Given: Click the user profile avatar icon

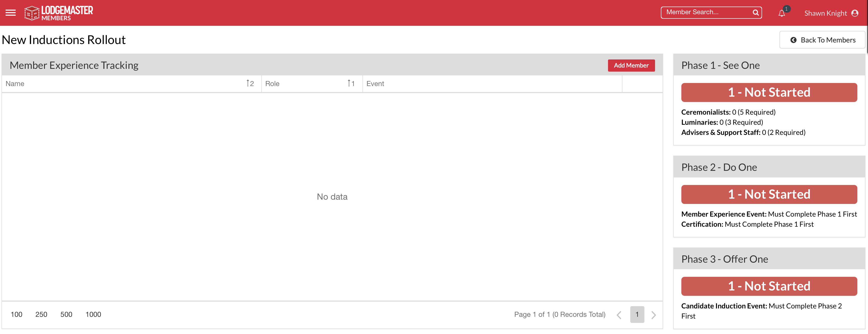Looking at the screenshot, I should [855, 13].
